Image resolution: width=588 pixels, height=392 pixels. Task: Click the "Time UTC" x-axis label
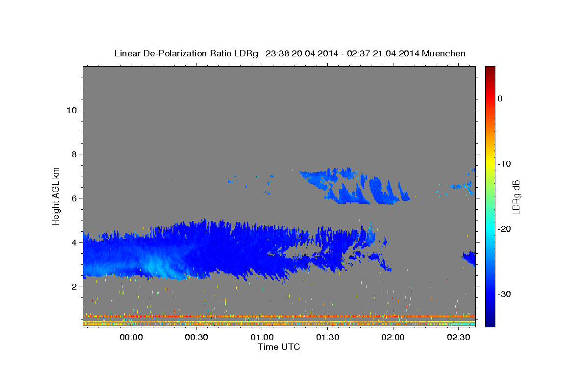click(x=279, y=347)
